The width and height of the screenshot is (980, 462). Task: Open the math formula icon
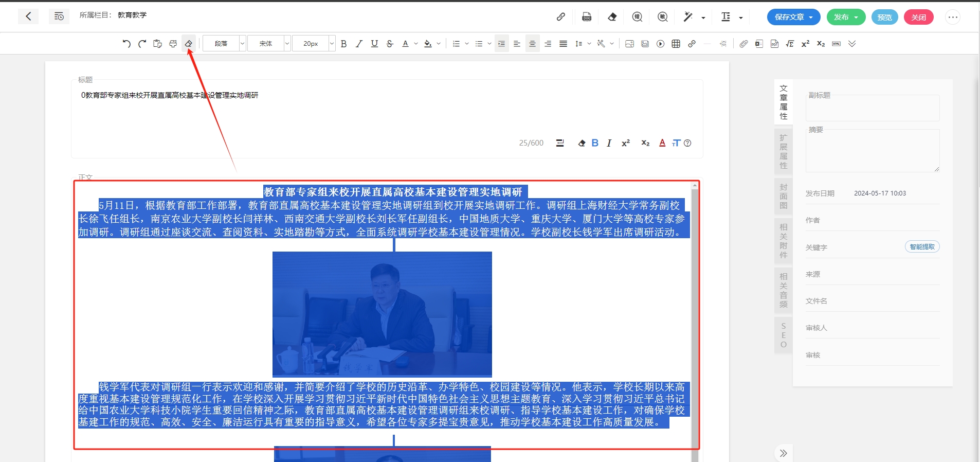click(790, 44)
